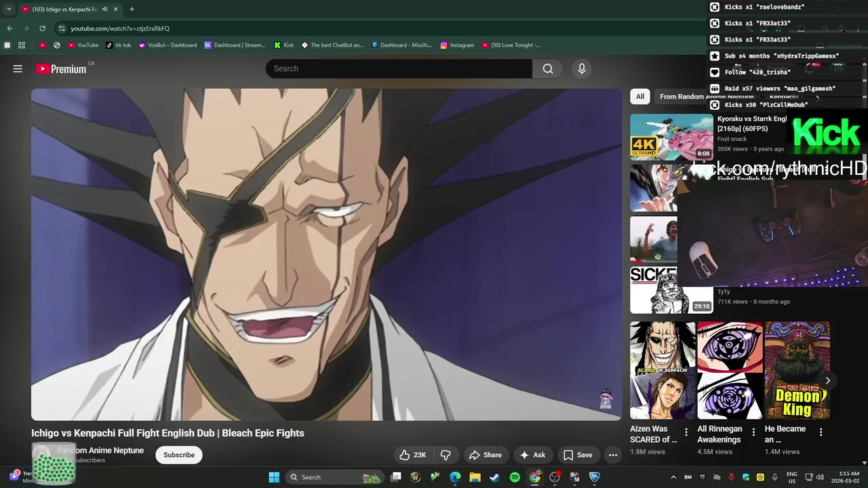
Task: Open Spotify from the taskbar
Action: point(515,477)
